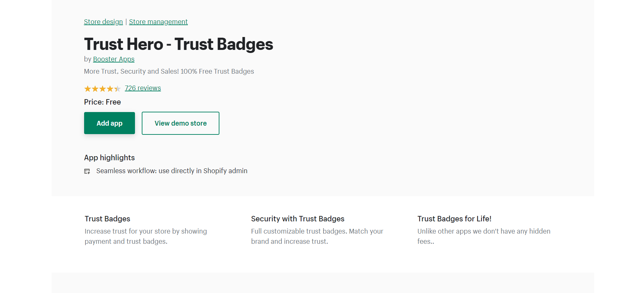This screenshot has height=293, width=644.
Task: Click the star rating icons
Action: point(102,89)
